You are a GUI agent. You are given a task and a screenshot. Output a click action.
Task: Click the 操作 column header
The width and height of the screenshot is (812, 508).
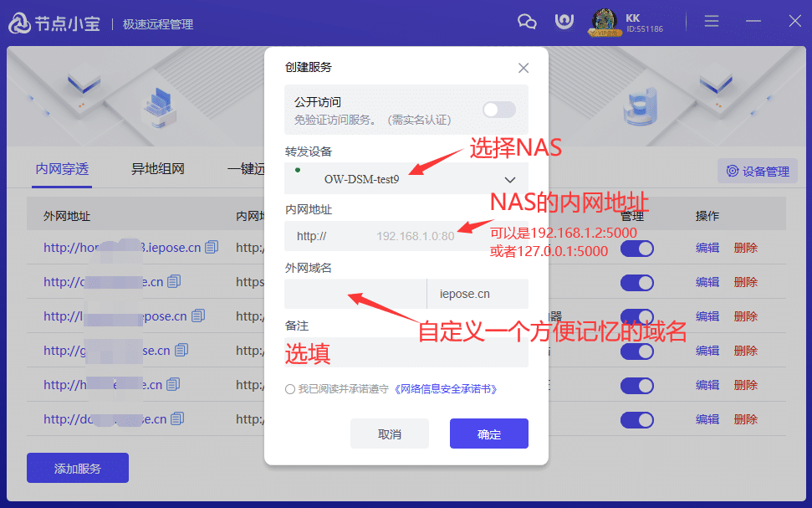tap(707, 216)
